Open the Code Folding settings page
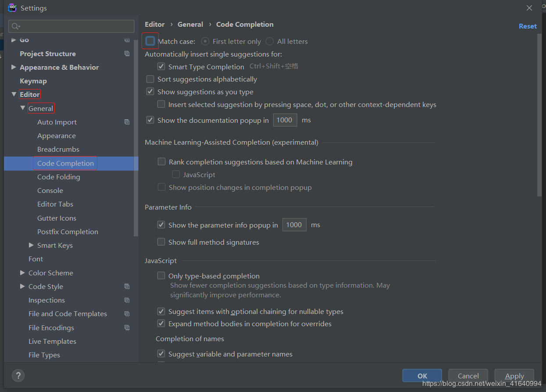This screenshot has height=392, width=546. tap(58, 177)
